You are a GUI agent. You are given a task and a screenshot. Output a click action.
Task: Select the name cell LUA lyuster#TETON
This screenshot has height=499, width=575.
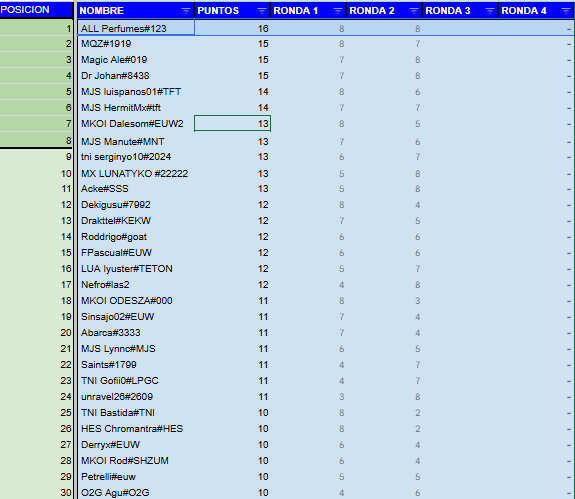pyautogui.click(x=136, y=269)
